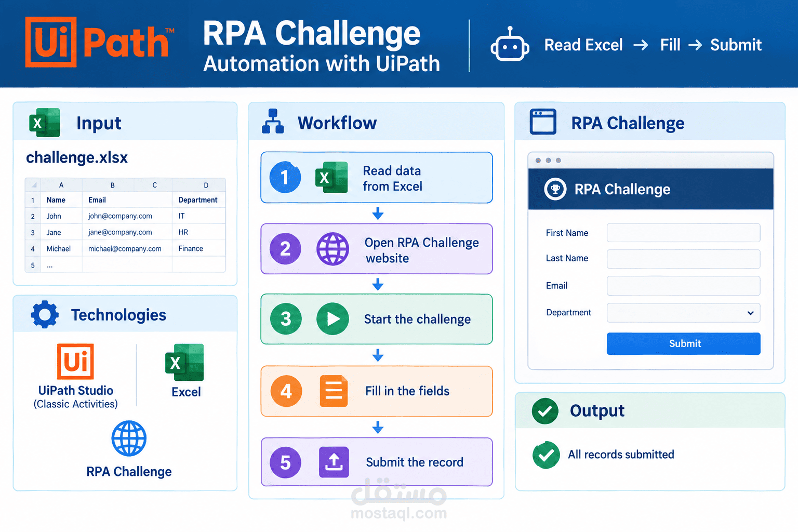
Task: Click the green check icon beside the Output heading
Action: (545, 411)
